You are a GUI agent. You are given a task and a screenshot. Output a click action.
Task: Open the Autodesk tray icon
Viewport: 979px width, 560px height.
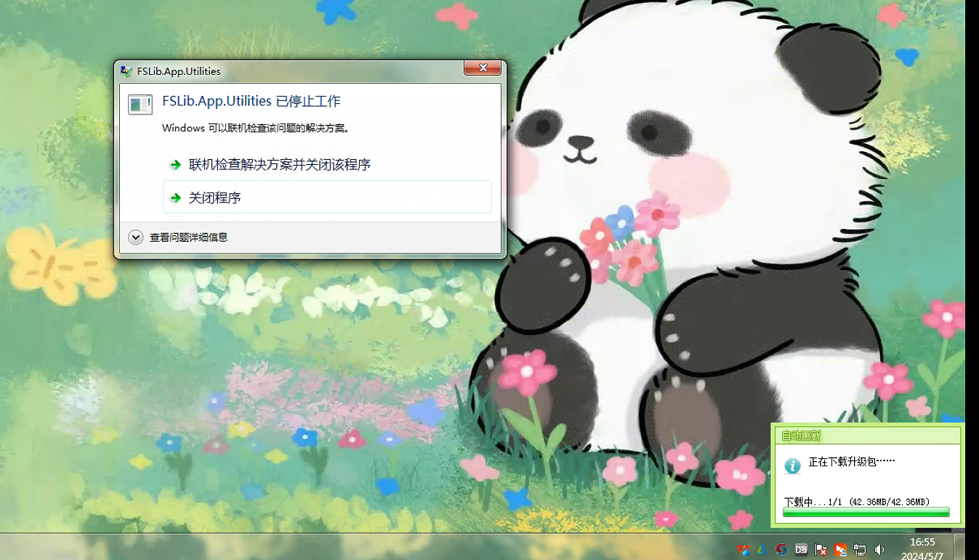(762, 550)
